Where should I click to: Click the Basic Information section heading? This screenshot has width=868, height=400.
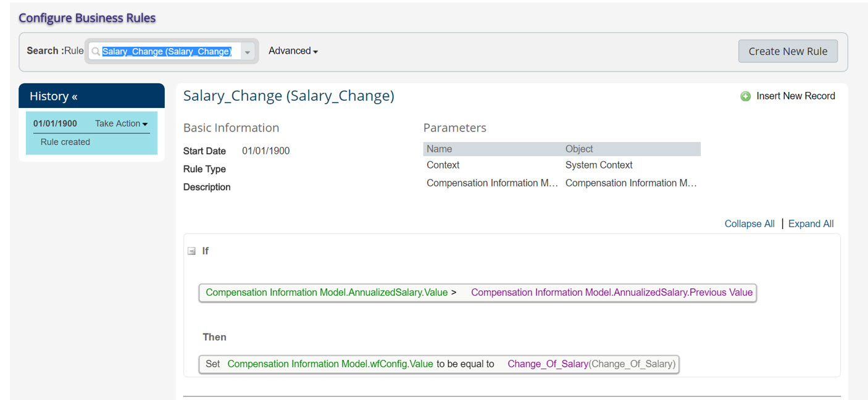pos(231,128)
